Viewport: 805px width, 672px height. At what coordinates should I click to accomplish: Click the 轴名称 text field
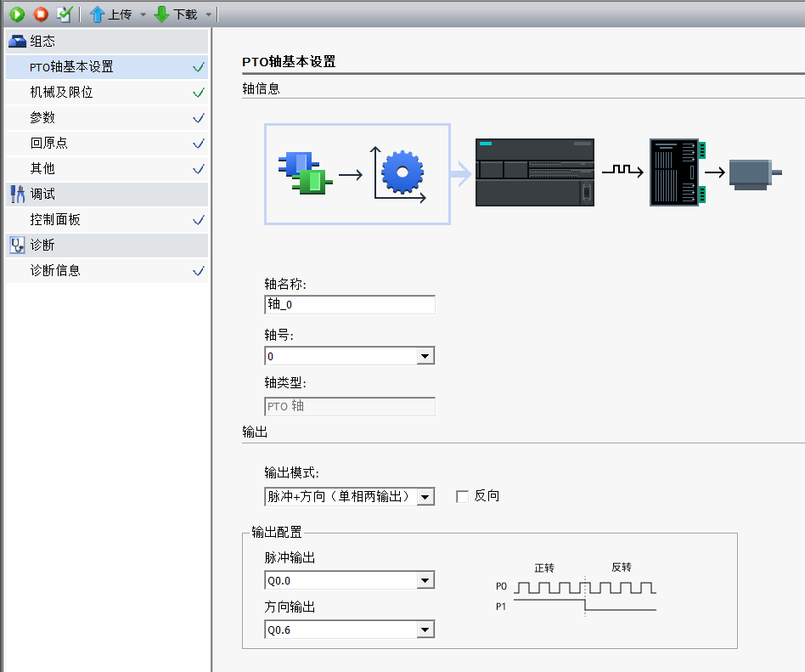tap(349, 305)
